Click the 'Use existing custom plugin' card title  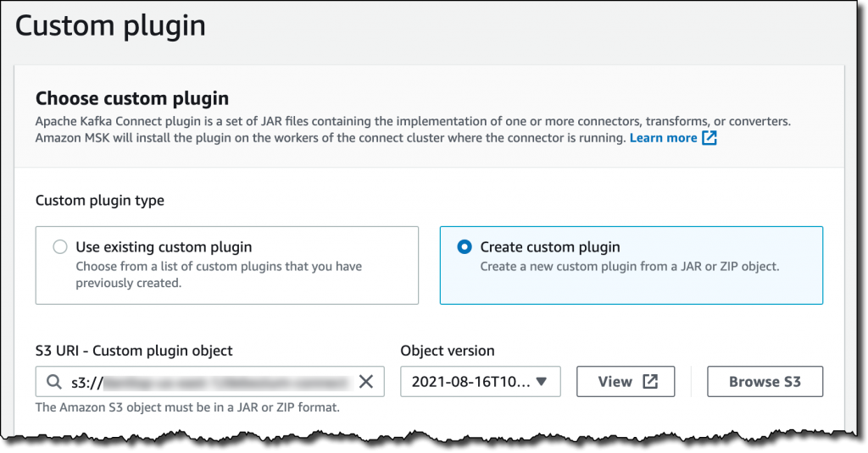point(164,247)
